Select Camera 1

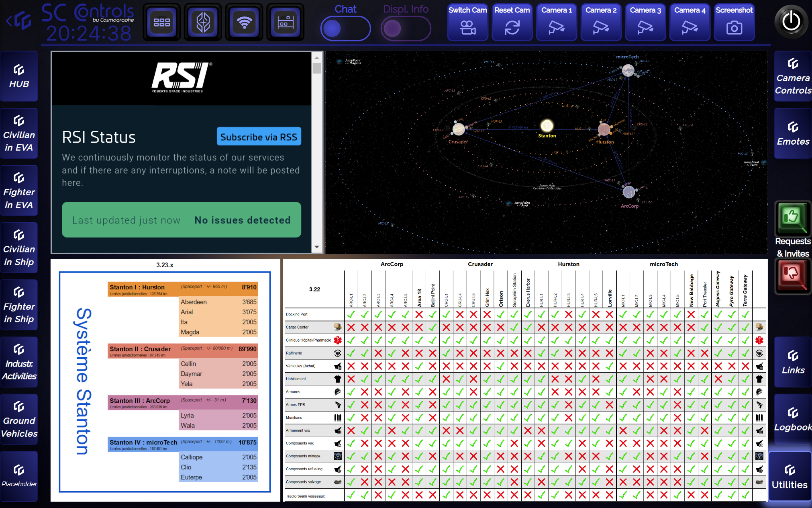pos(557,22)
